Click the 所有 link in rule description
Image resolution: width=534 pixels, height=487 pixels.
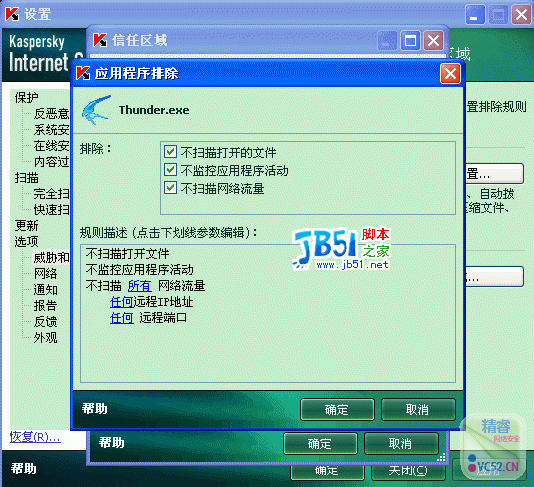coord(139,286)
